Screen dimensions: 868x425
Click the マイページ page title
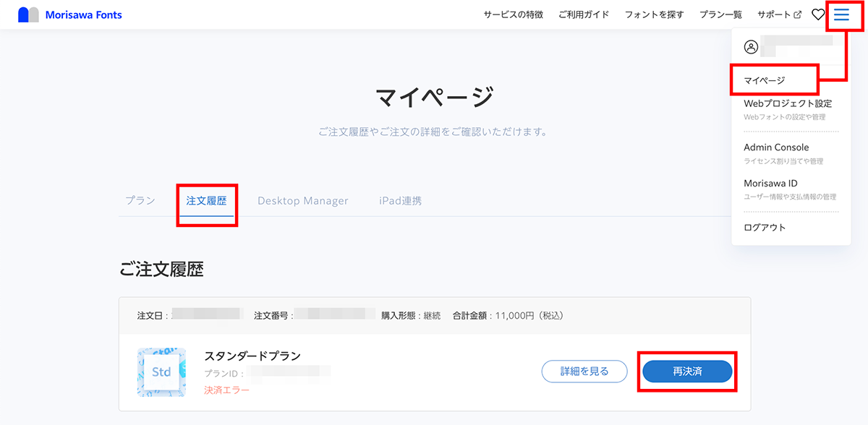(434, 97)
